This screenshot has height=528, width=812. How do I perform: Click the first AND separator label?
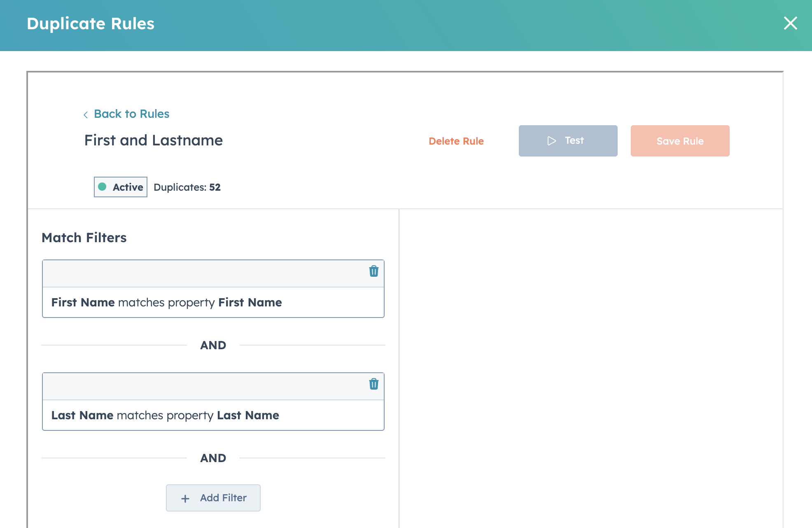[x=213, y=345]
